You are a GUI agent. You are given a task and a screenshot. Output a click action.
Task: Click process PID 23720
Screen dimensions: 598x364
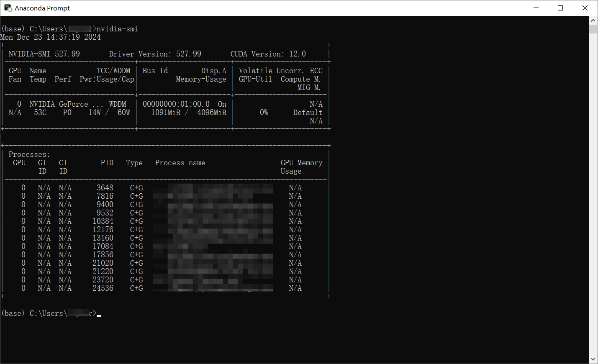(103, 280)
